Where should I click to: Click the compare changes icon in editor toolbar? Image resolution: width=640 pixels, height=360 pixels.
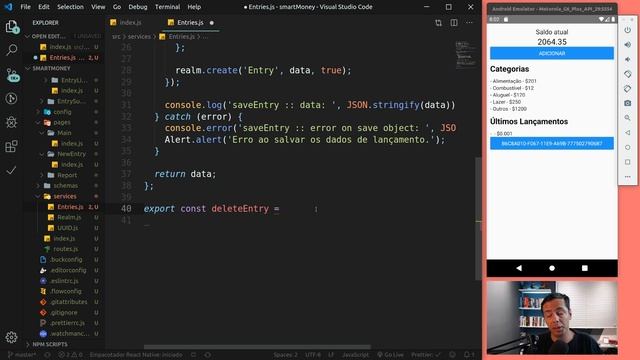438,23
